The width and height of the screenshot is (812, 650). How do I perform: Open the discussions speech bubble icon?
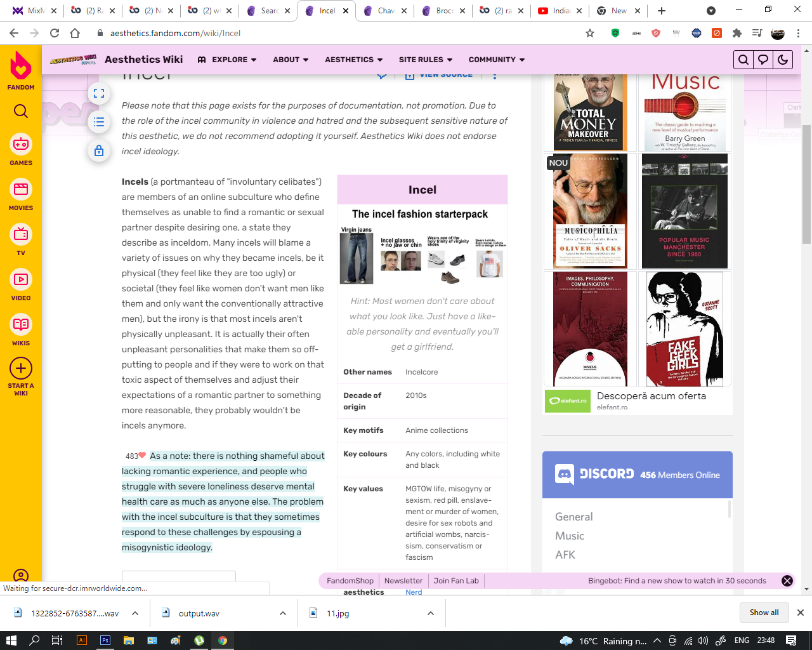point(763,60)
